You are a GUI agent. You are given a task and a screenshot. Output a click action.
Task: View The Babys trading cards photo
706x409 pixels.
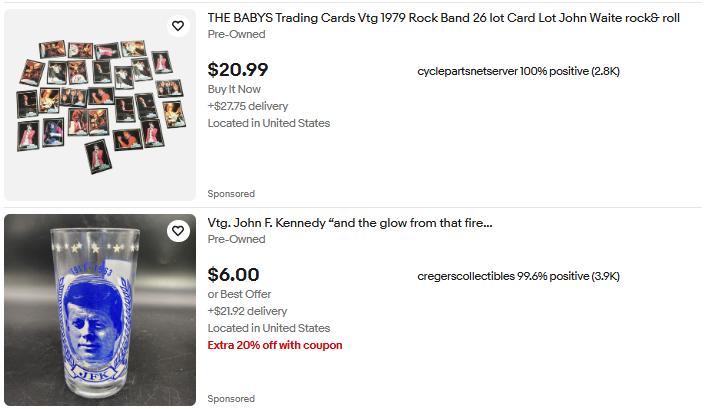point(100,105)
